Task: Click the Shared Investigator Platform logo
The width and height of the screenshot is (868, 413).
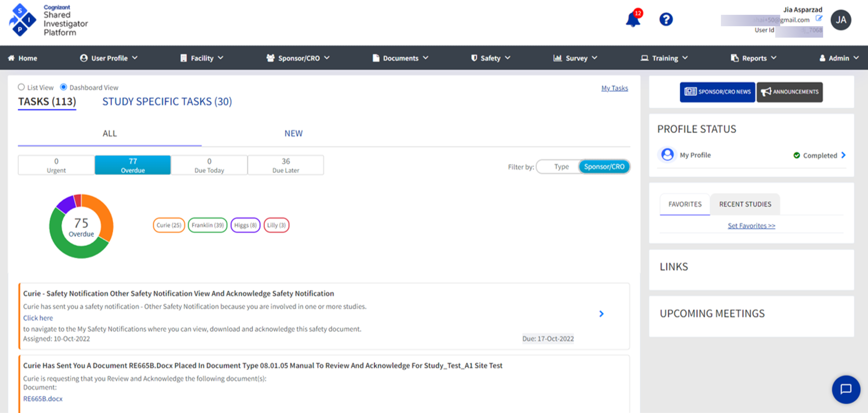Action: (48, 20)
